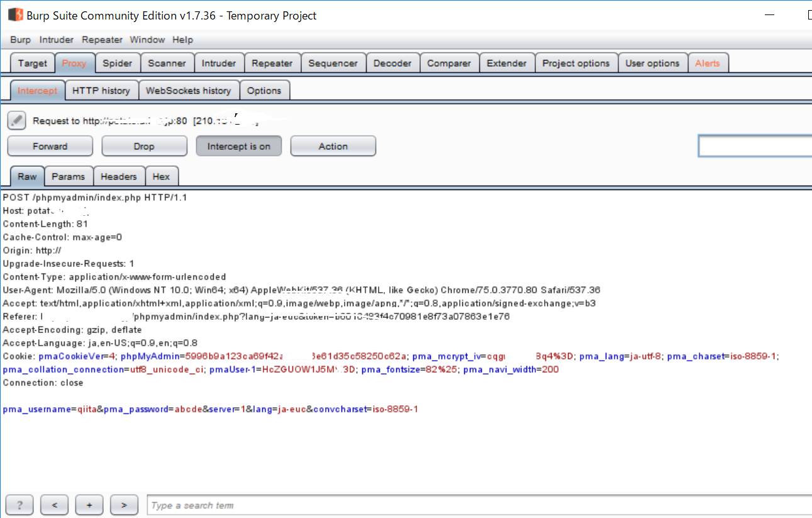Open the User options tab
The image size is (812, 518).
tap(652, 63)
